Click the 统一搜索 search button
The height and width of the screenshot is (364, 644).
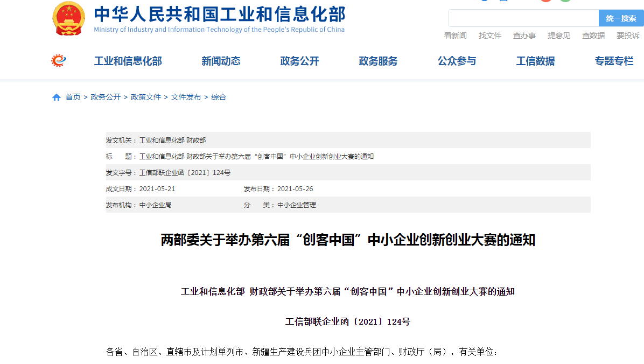coord(621,18)
